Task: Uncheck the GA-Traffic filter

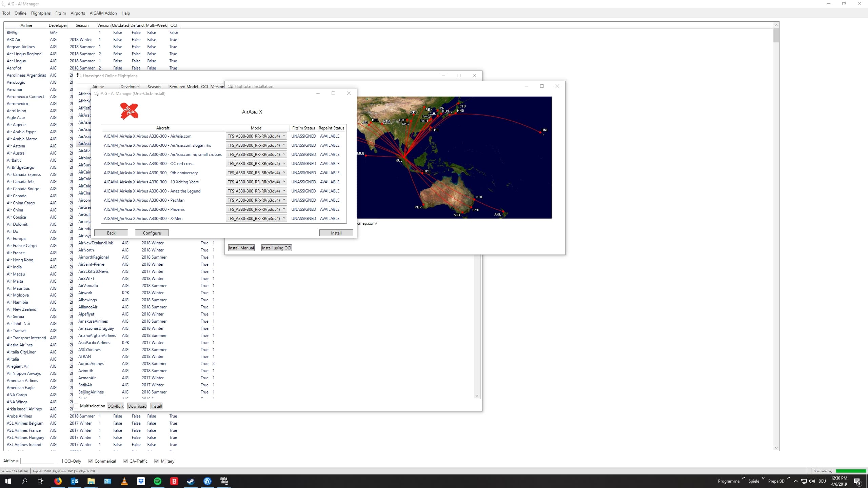Action: tap(125, 461)
